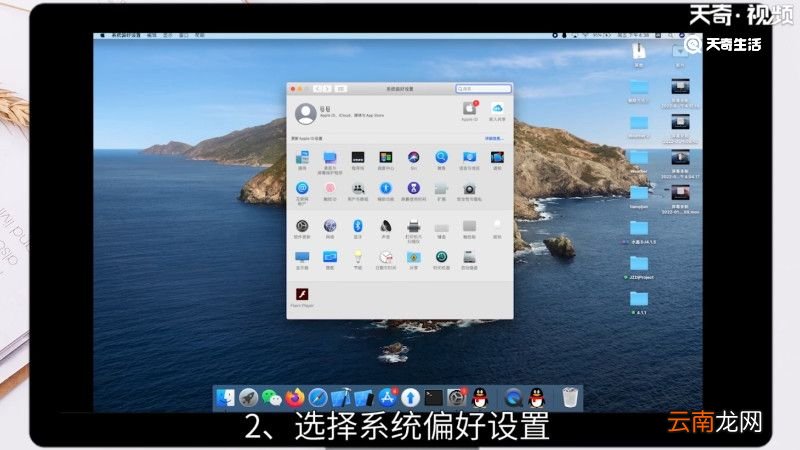This screenshot has height=450, width=800.
Task: Open the Dock preferences pane
Action: pyautogui.click(x=358, y=158)
